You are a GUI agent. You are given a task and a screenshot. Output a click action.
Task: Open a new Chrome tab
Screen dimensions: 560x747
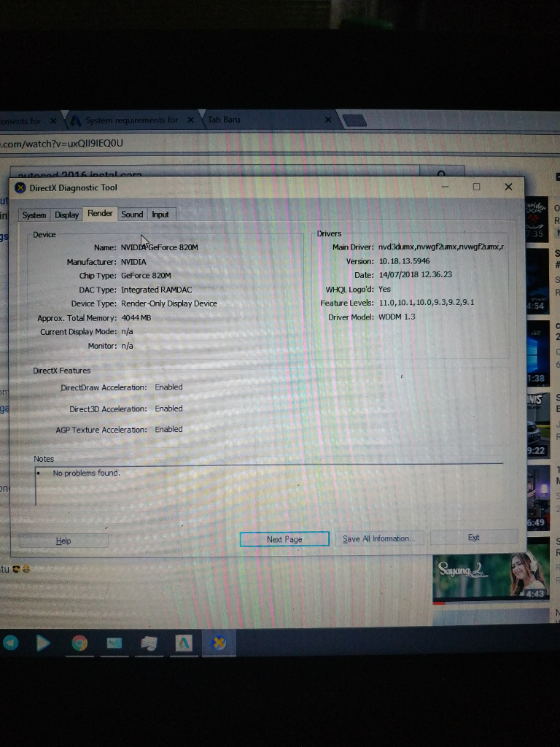coord(354,120)
